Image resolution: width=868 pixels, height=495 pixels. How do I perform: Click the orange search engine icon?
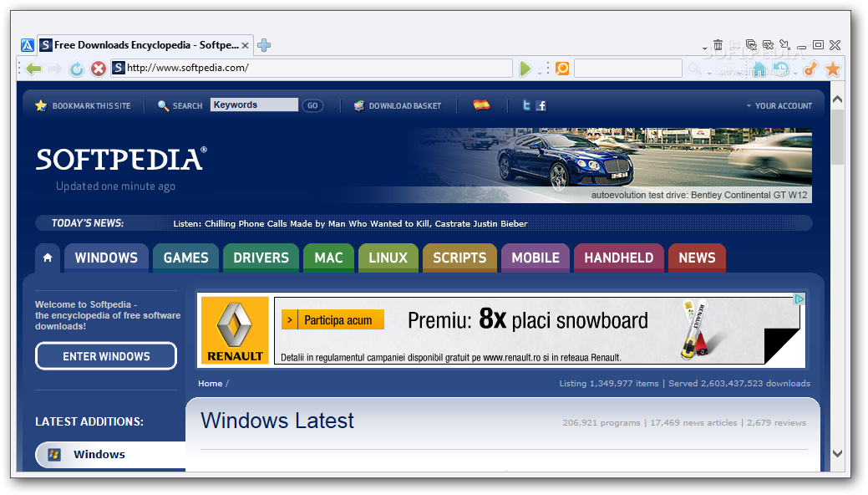(x=562, y=69)
